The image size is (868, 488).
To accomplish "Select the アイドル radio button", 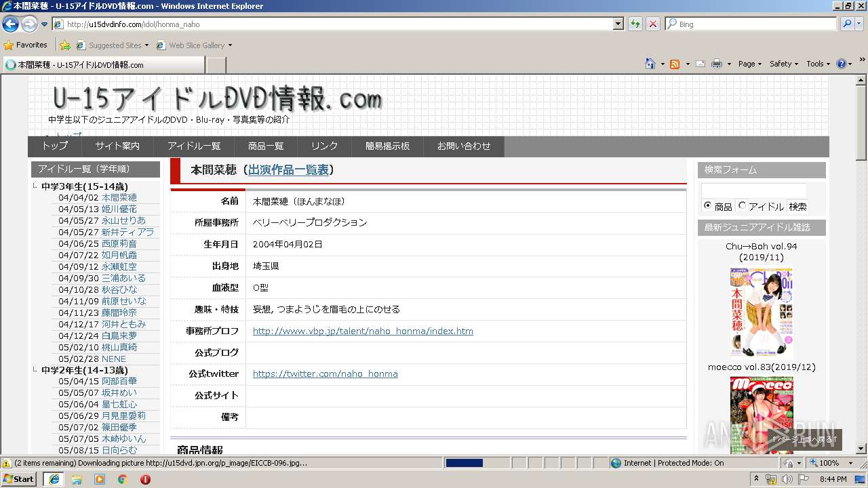I will click(x=742, y=205).
